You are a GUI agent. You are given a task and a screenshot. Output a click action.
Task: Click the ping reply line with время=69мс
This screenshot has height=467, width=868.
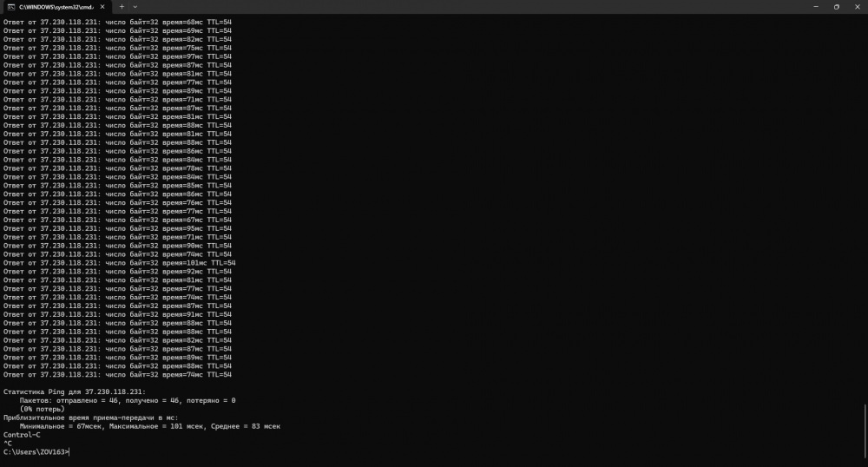click(117, 31)
